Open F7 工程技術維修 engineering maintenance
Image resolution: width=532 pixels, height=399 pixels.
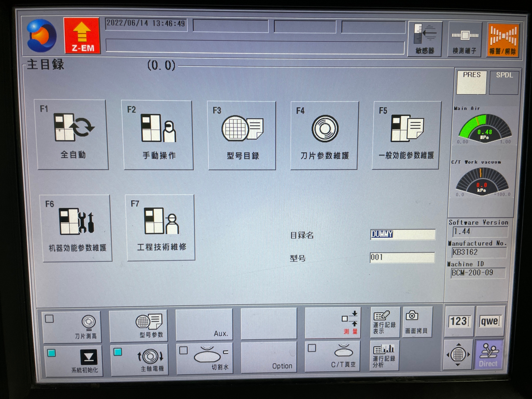[161, 227]
